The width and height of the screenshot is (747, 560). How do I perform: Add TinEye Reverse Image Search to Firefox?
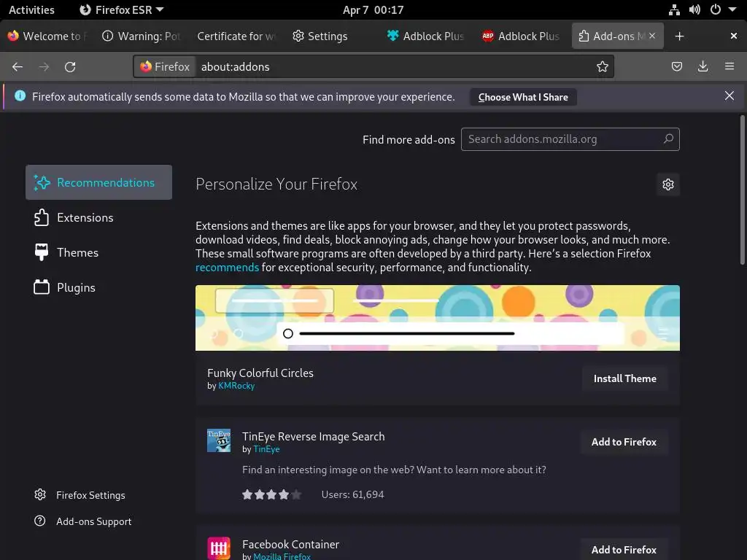click(x=624, y=442)
